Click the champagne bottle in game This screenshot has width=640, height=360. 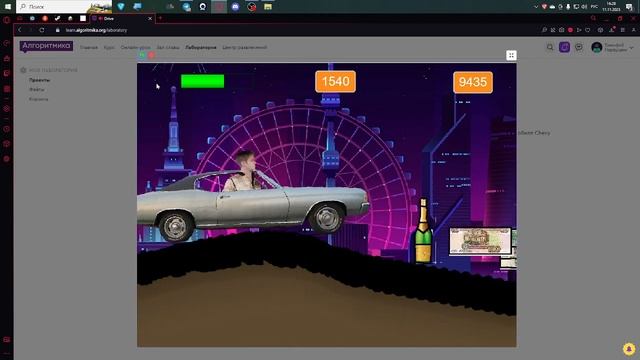pos(423,231)
